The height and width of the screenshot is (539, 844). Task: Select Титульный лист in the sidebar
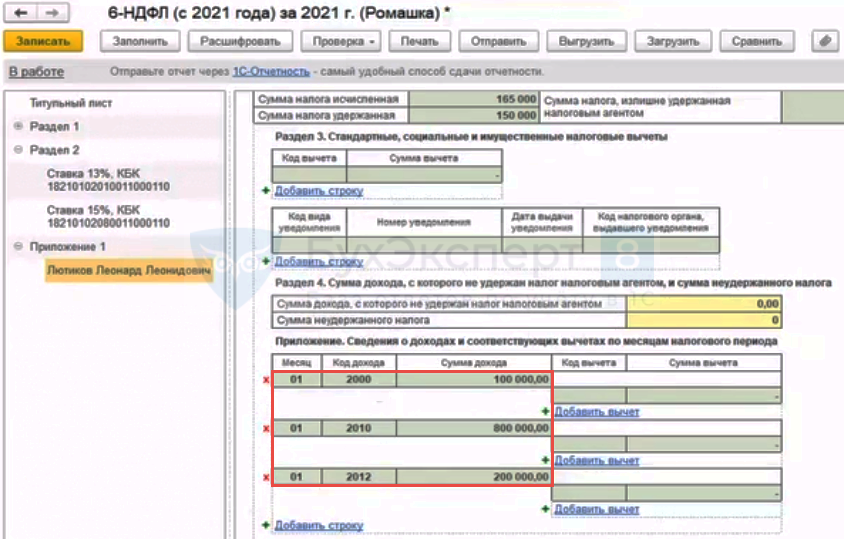[70, 103]
